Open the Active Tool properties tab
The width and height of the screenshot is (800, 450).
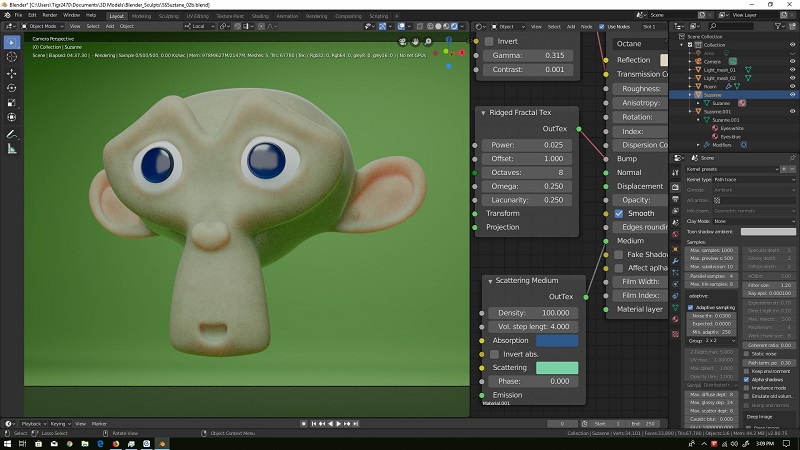676,173
